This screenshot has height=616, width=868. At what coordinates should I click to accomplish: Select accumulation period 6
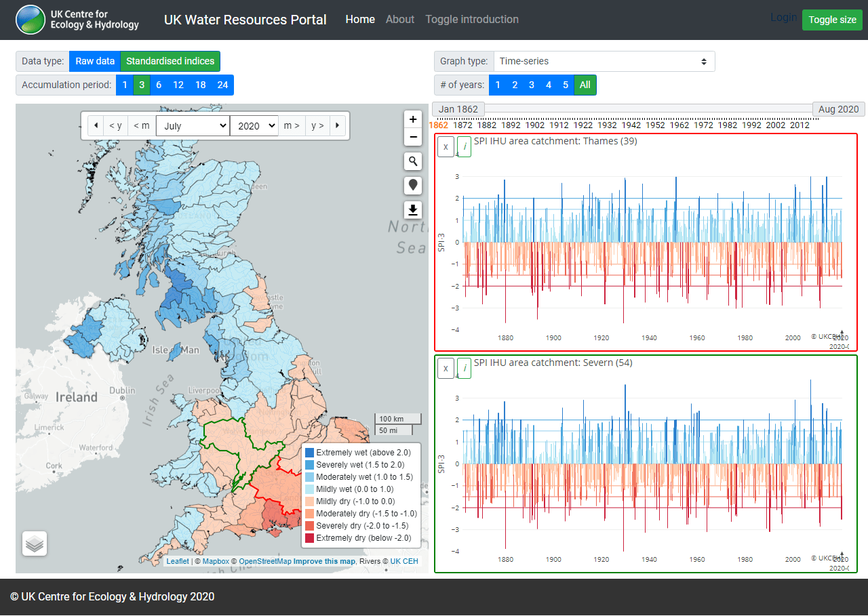[x=159, y=85]
